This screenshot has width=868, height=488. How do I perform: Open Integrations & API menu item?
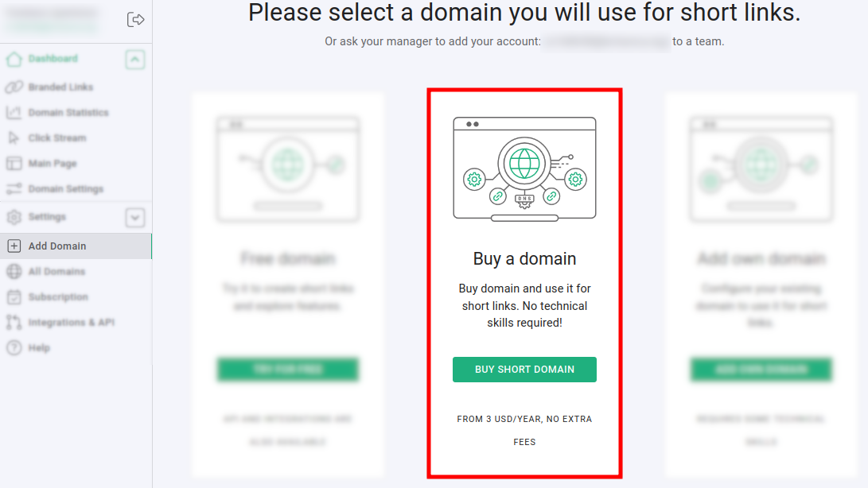pos(72,323)
